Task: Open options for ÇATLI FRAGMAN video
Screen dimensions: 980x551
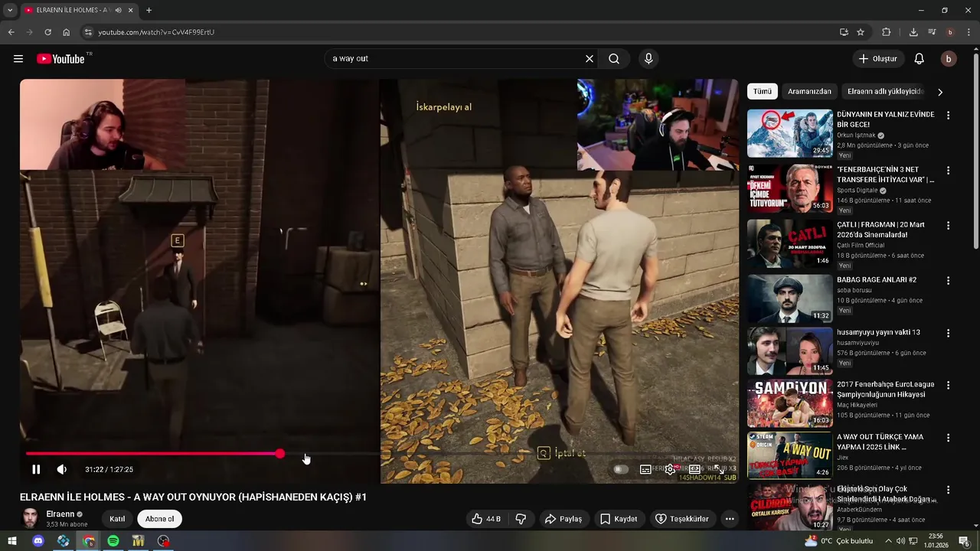Action: [x=949, y=226]
